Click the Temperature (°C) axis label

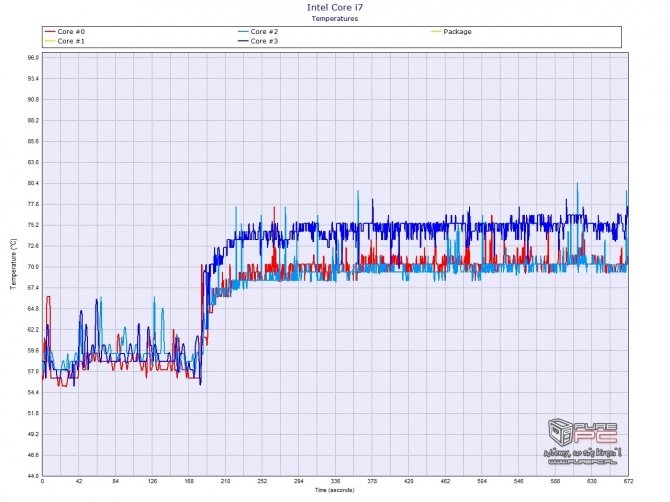[x=13, y=264]
